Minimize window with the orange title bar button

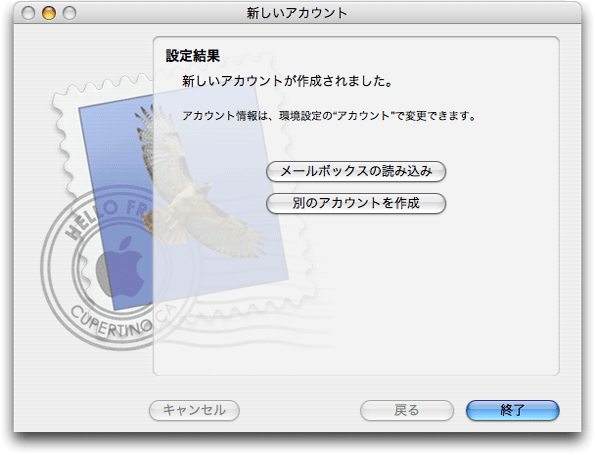click(49, 13)
